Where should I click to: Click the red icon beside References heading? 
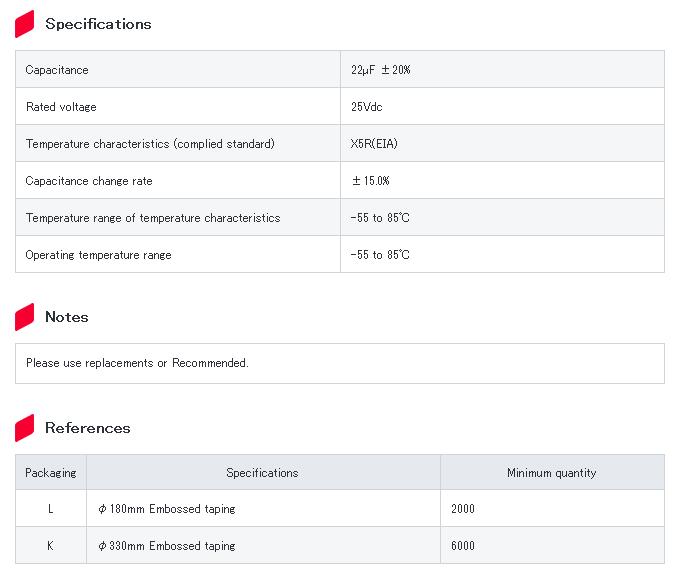(x=25, y=428)
